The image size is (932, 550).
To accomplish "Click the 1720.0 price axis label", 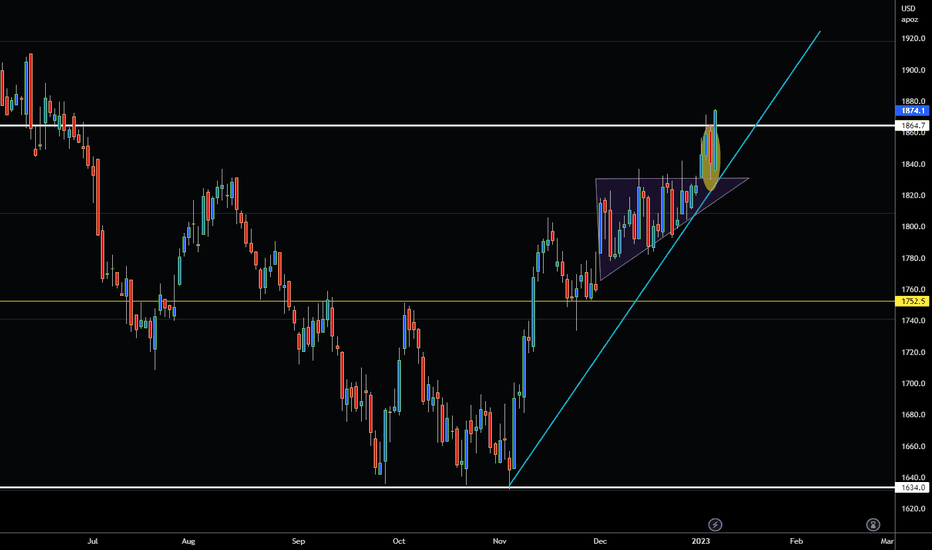I will click(x=913, y=352).
